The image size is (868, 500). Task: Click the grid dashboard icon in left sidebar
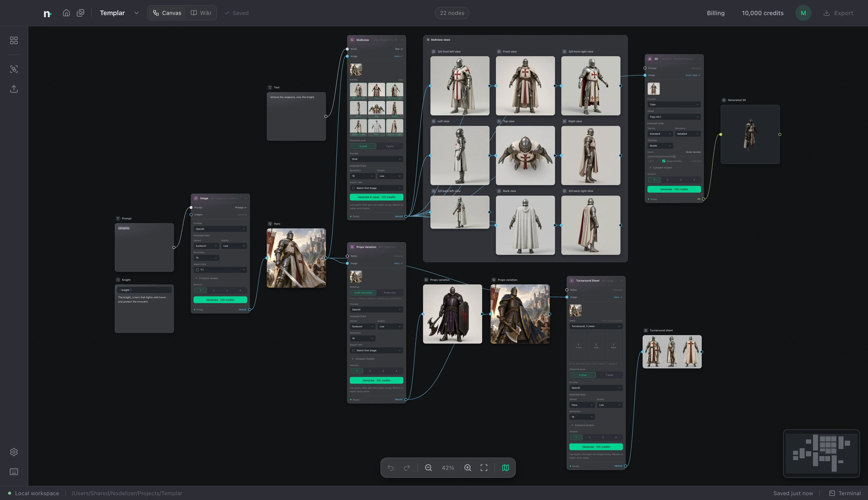pos(14,40)
